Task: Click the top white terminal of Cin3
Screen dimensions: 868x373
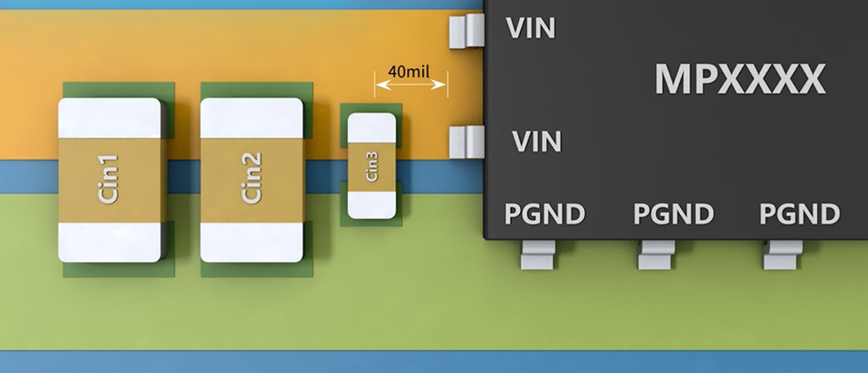Action: 371,128
